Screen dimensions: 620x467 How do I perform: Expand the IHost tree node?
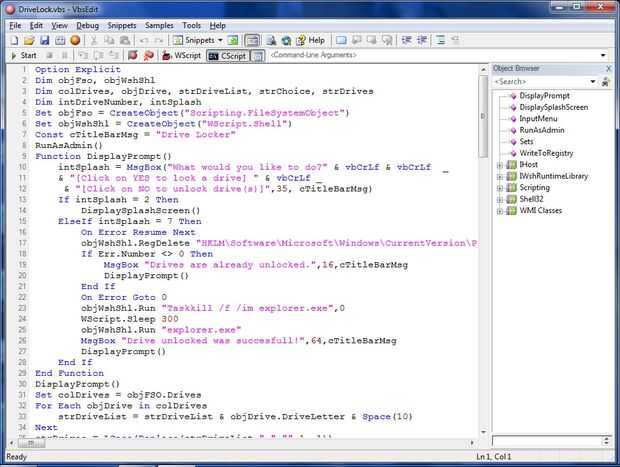point(500,165)
